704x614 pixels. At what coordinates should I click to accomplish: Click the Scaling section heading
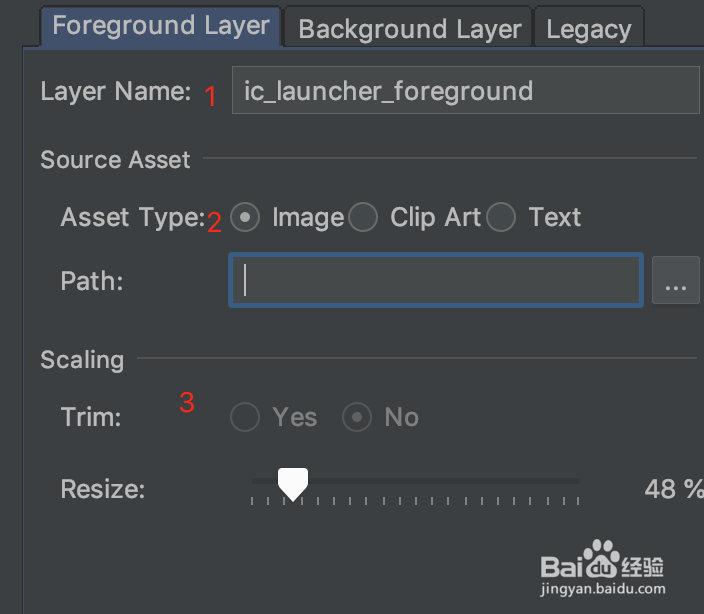tap(82, 360)
